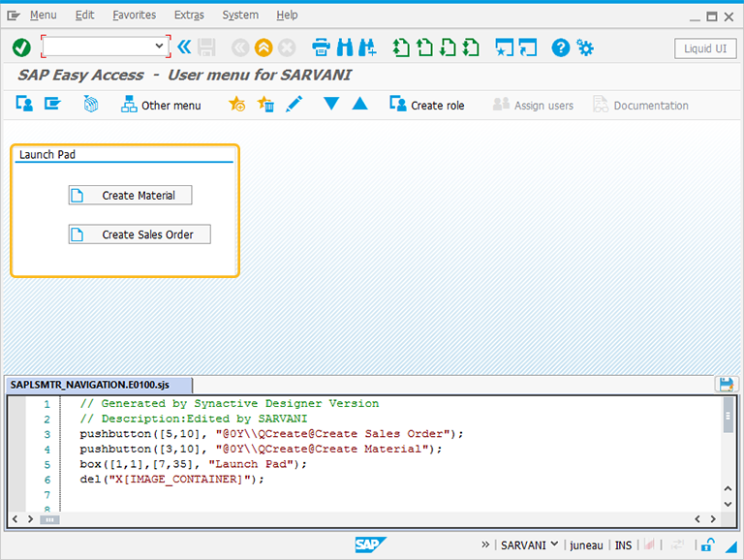
Task: Click the editor scroll-down chevron
Action: [728, 504]
